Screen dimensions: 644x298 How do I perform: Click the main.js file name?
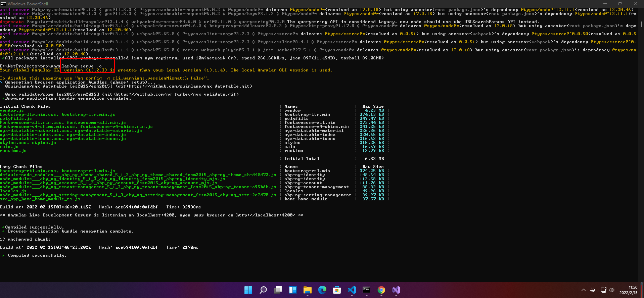[x=9, y=147]
